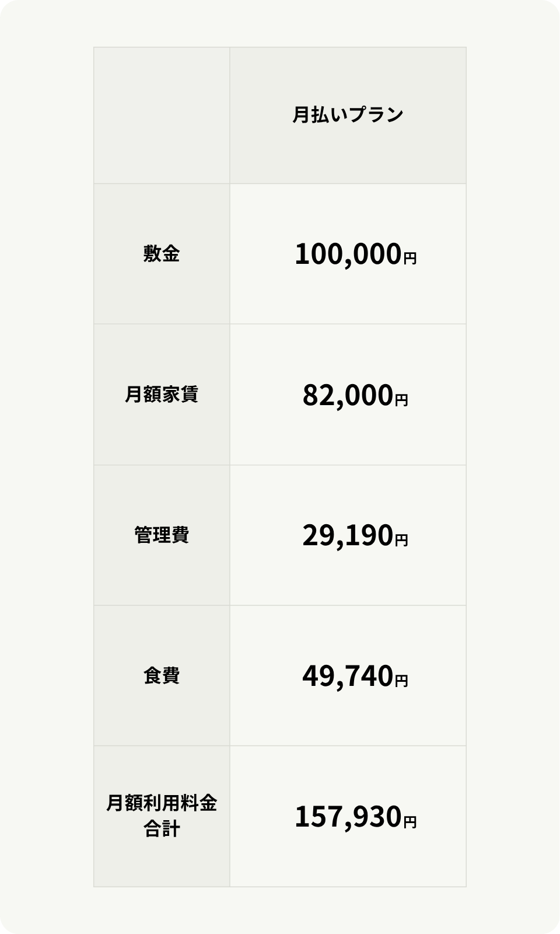The image size is (560, 934).
Task: Click the 円 symbol after 49,740
Action: pyautogui.click(x=401, y=681)
